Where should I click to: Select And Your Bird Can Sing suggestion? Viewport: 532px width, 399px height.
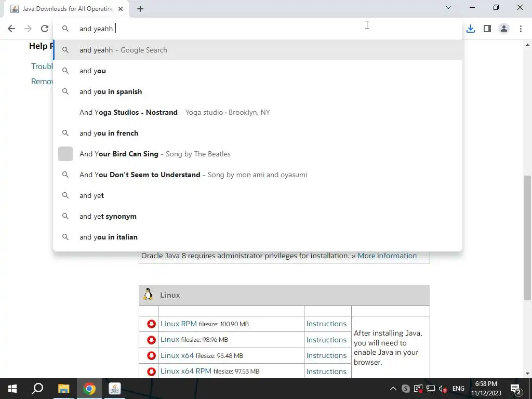click(x=258, y=154)
